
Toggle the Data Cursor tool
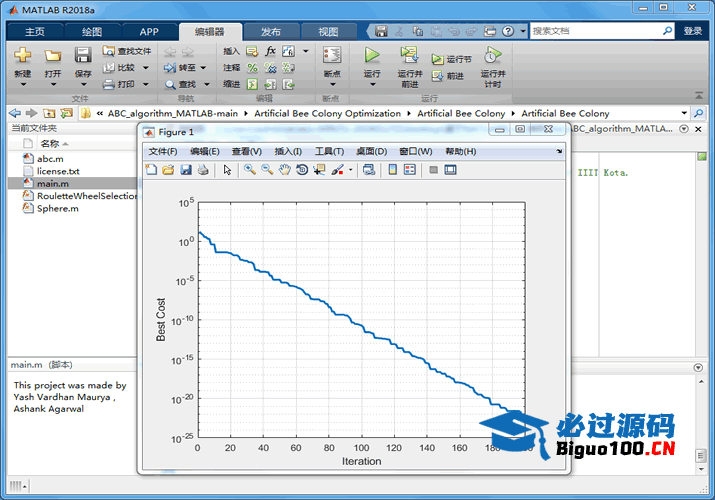318,170
